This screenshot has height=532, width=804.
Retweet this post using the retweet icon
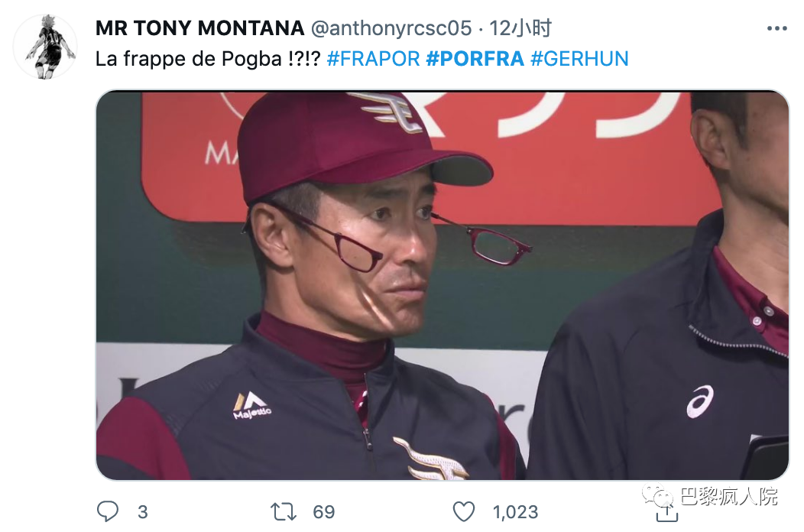click(284, 511)
